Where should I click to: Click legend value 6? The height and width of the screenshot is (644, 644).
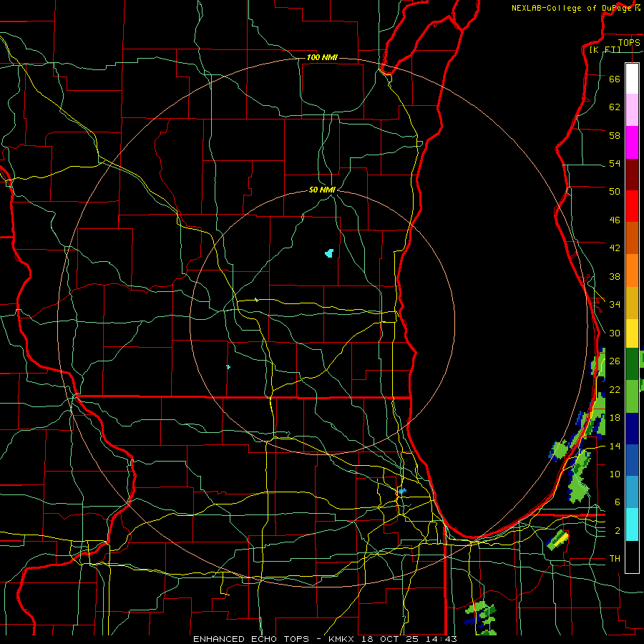point(618,502)
